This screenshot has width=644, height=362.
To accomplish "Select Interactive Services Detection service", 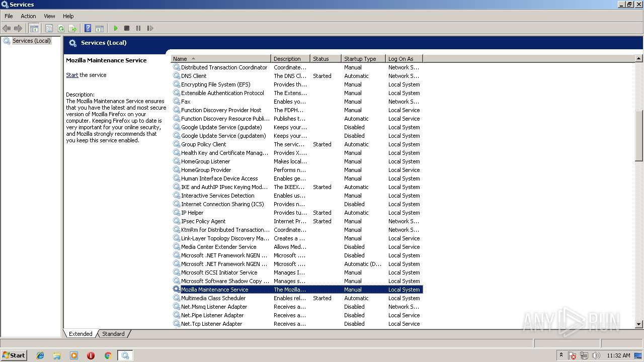I will click(x=297, y=196).
